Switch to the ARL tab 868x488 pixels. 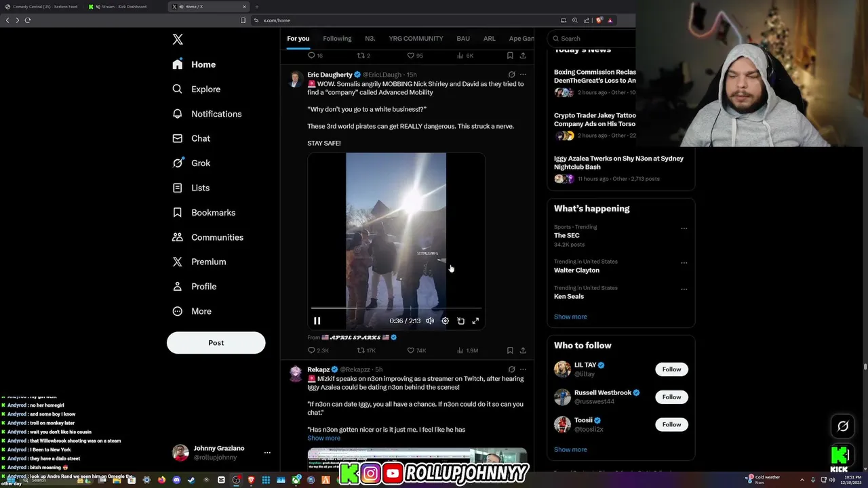pos(490,39)
